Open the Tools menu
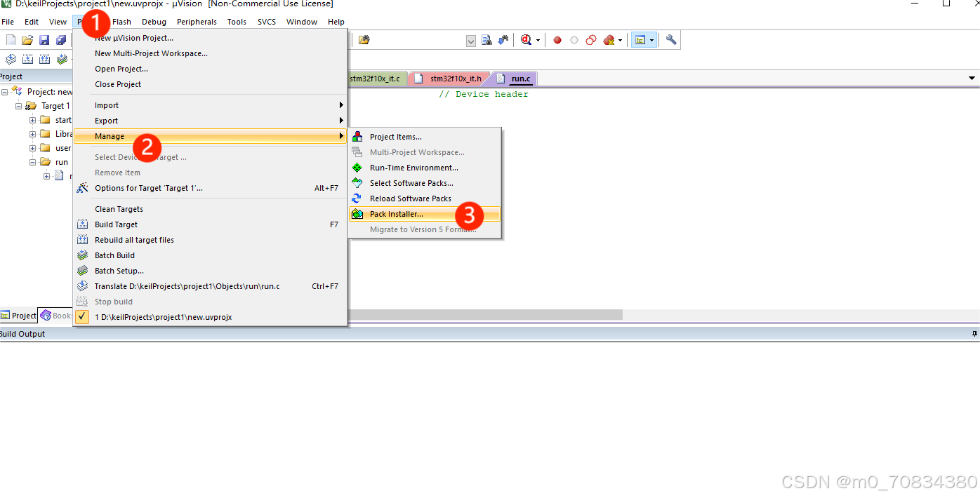The height and width of the screenshot is (498, 980). 237,22
